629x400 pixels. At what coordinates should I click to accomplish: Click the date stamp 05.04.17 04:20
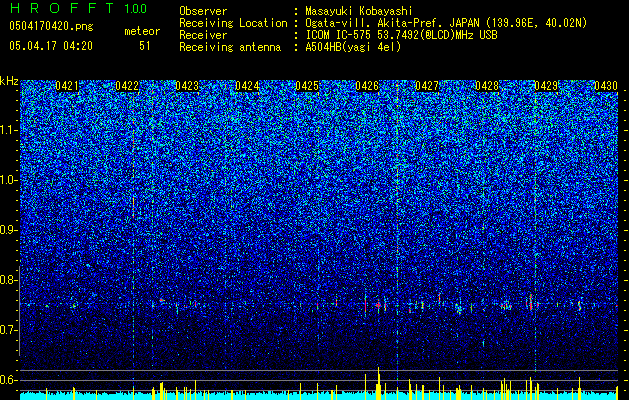point(51,46)
